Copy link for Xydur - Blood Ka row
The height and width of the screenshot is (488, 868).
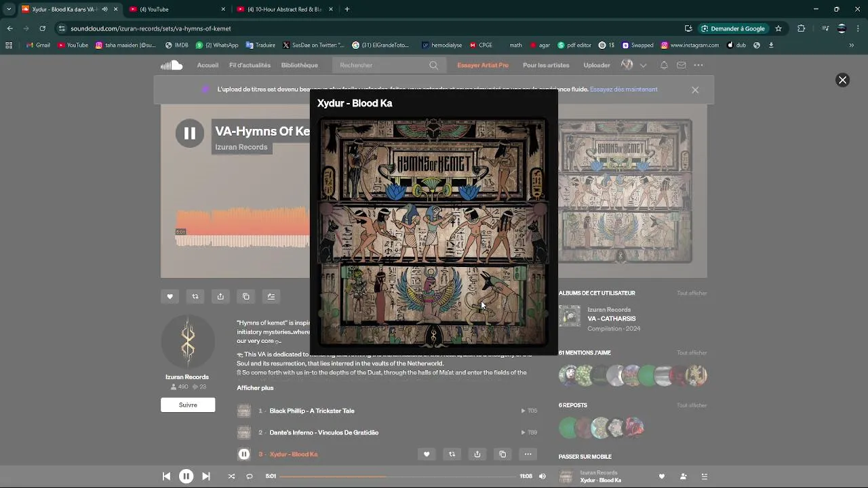tap(502, 454)
